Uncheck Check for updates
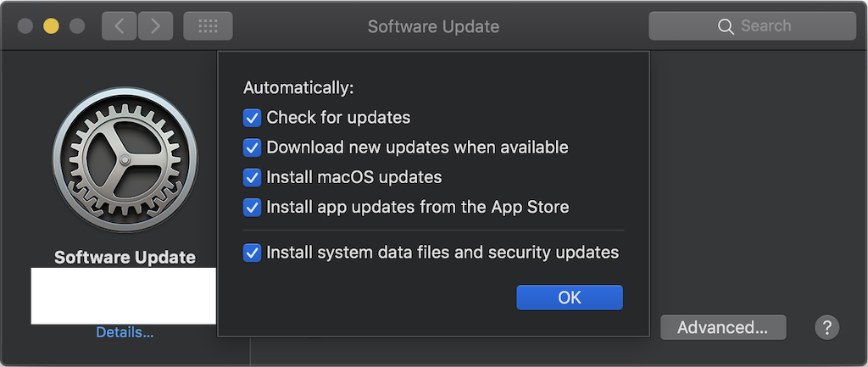 [x=252, y=118]
